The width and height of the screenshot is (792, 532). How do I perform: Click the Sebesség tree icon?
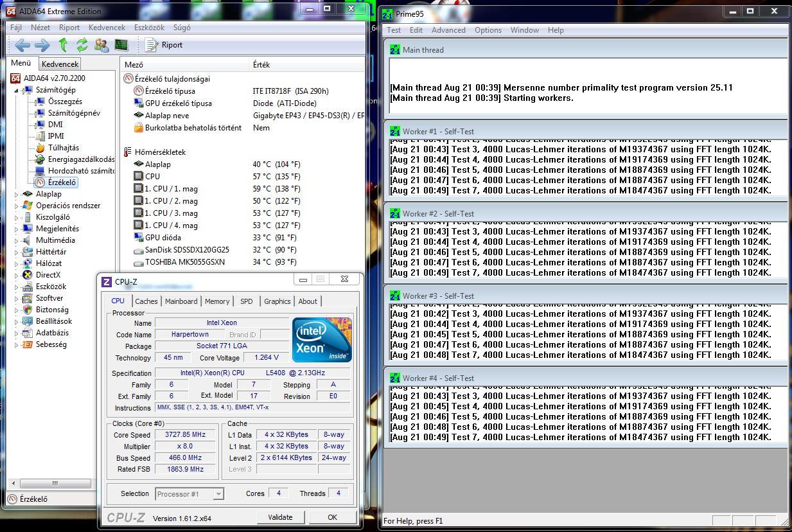[28, 344]
